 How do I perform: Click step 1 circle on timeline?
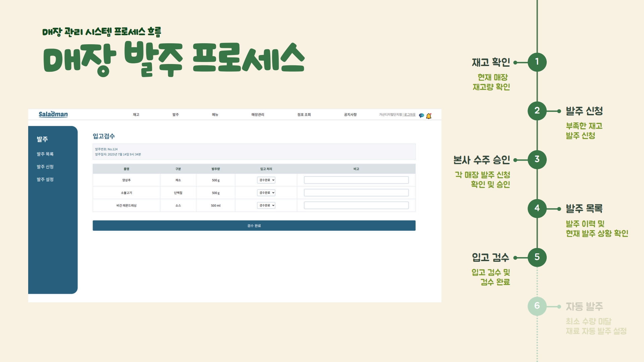click(x=537, y=62)
